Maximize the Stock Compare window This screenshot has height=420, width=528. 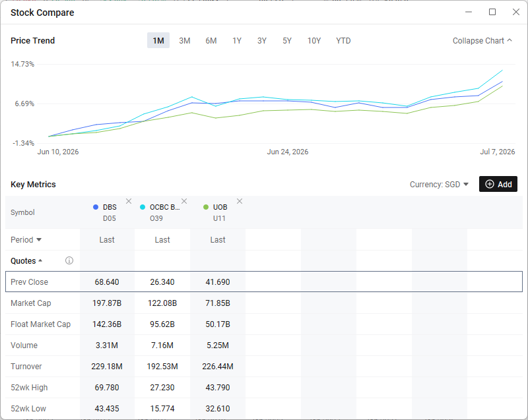pyautogui.click(x=492, y=12)
